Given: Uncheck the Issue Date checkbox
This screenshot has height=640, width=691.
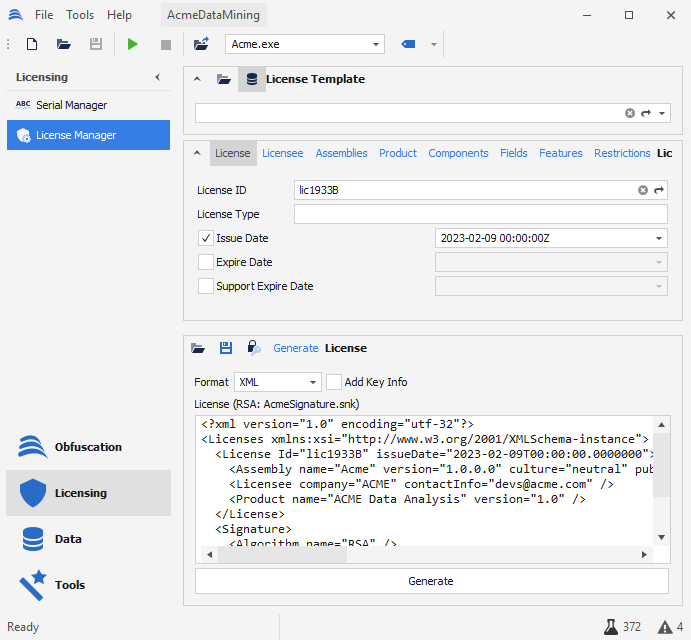Looking at the screenshot, I should 206,238.
